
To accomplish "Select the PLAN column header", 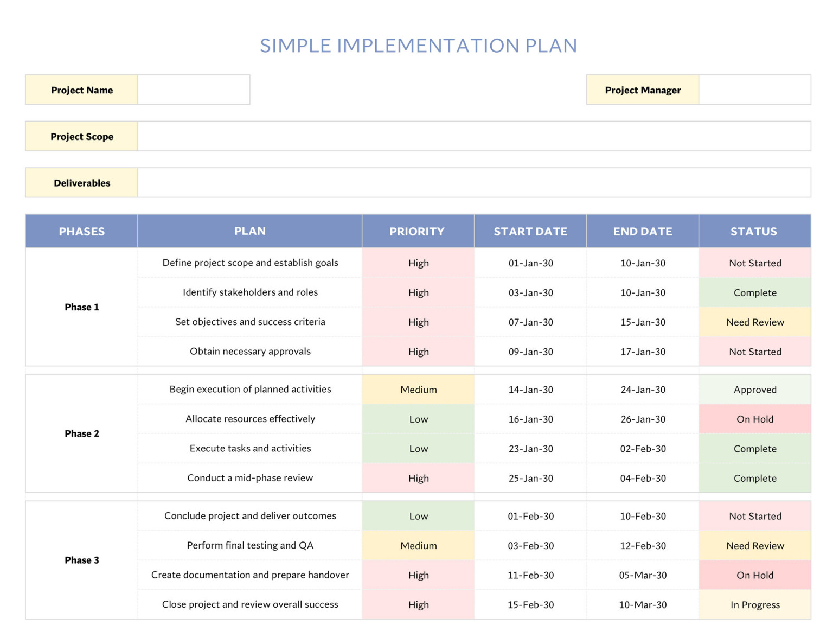I will pos(249,231).
